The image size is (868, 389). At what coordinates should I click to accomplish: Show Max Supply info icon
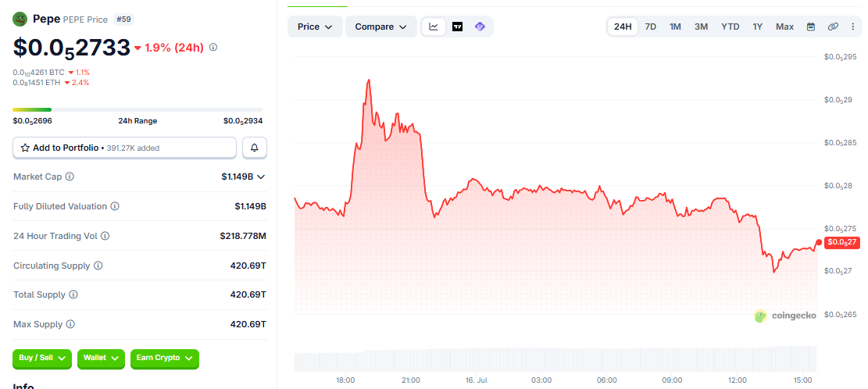pyautogui.click(x=70, y=324)
